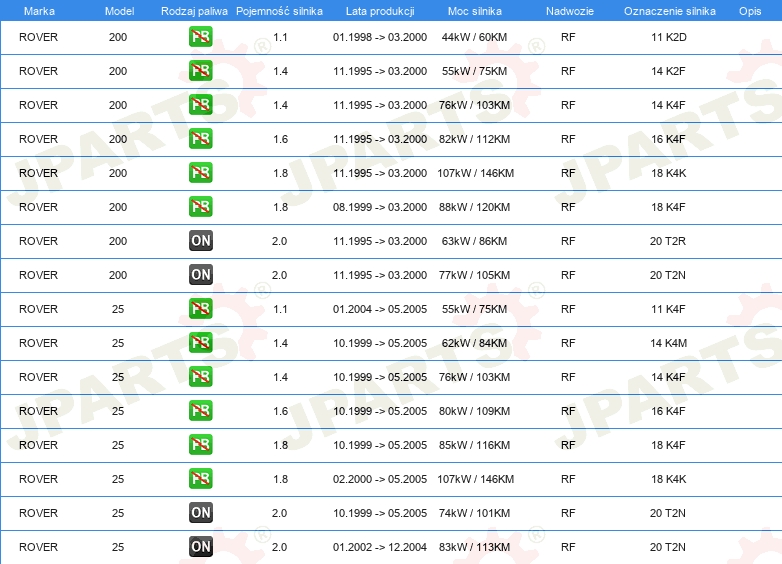782x564 pixels.
Task: Click body type RF in the 83kW / 113KM row
Action: [x=568, y=547]
